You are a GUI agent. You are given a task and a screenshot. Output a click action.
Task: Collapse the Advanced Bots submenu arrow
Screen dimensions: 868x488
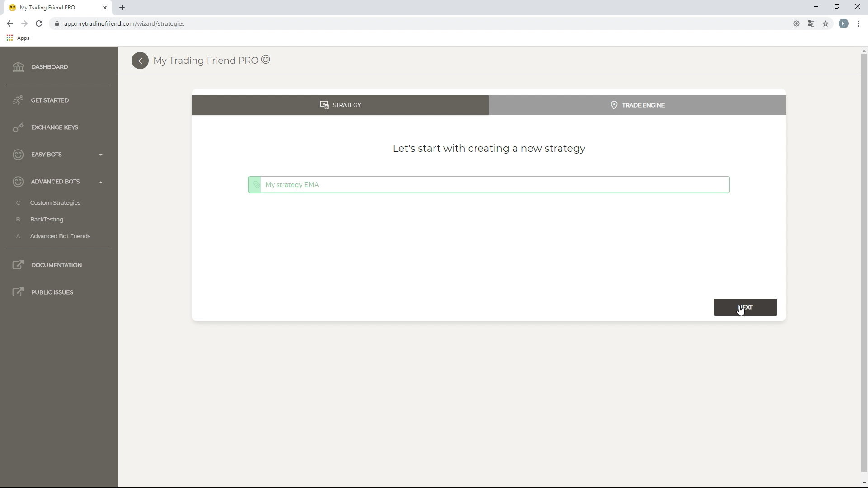[x=101, y=182]
